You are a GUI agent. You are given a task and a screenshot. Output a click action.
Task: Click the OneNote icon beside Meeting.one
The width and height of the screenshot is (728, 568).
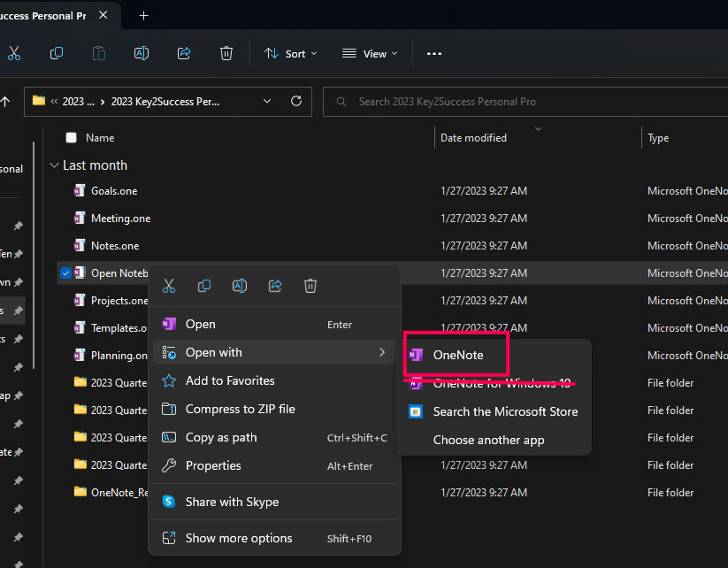(x=80, y=218)
